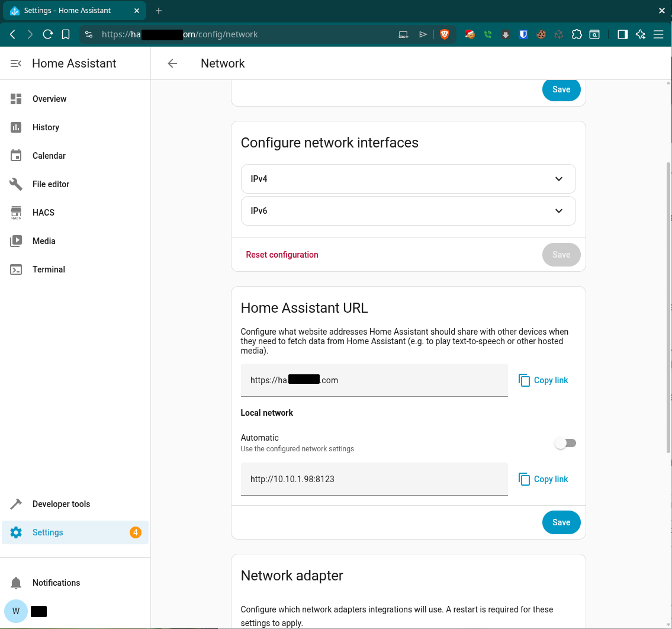Screen dimensions: 672x629
Task: Open the Notifications bell
Action: (x=16, y=583)
